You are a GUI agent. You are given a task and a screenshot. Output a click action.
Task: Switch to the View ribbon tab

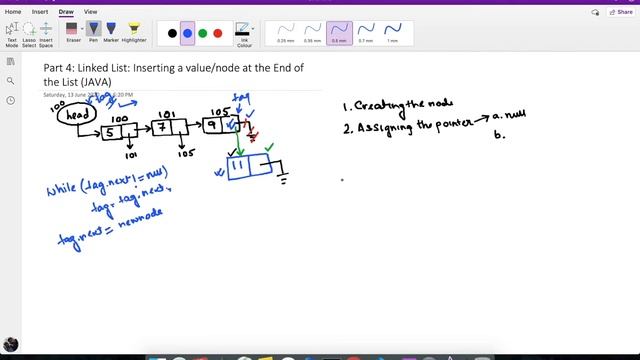pos(91,12)
